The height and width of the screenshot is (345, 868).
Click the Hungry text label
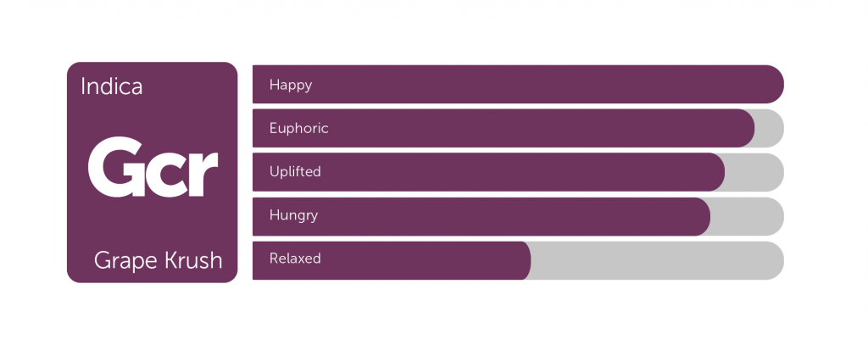pyautogui.click(x=293, y=215)
